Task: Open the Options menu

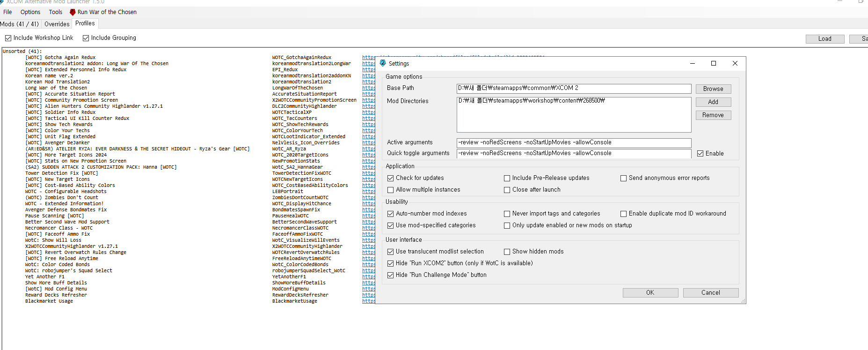Action: pos(30,12)
